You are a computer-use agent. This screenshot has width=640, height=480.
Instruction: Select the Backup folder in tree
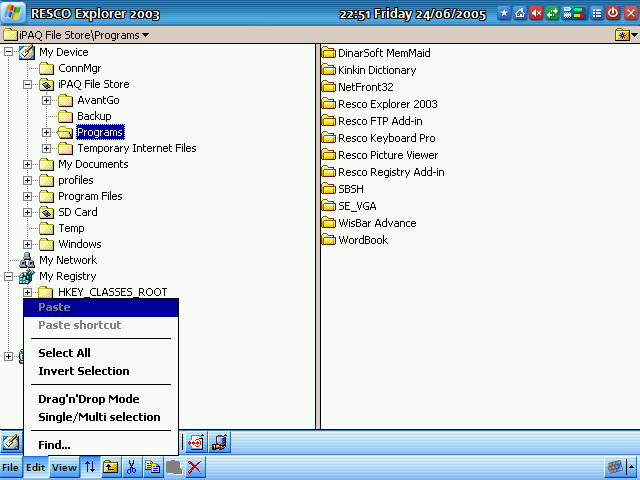click(x=94, y=116)
